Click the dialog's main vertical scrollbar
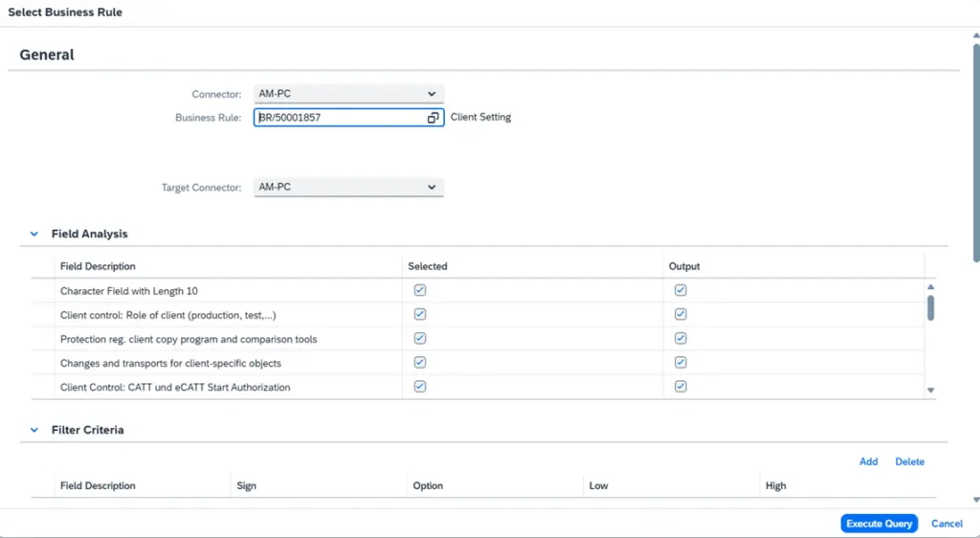 (x=975, y=144)
